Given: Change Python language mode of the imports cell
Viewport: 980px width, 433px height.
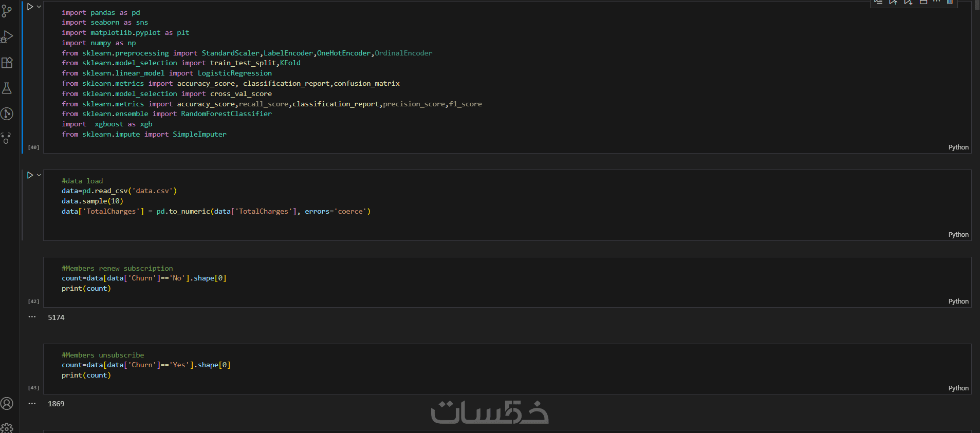Looking at the screenshot, I should 958,147.
